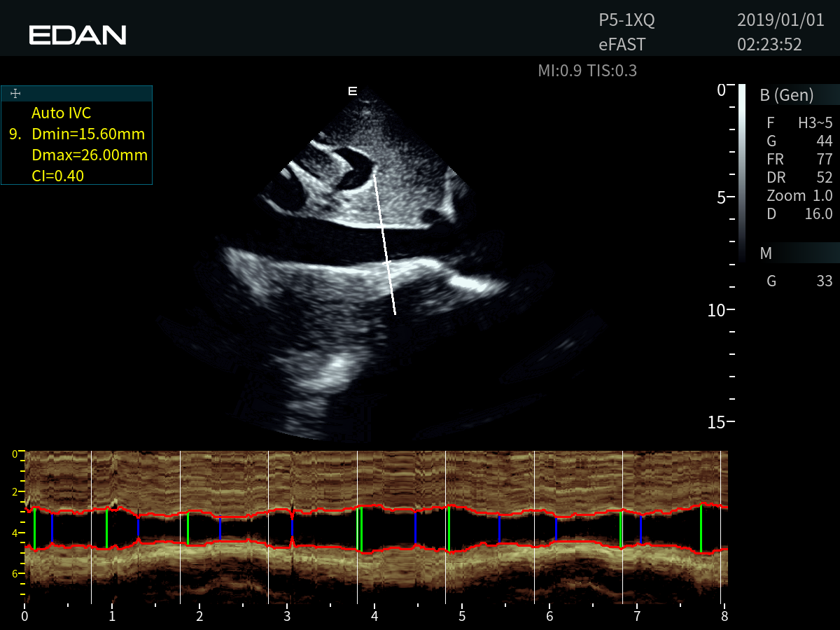Image resolution: width=840 pixels, height=630 pixels.
Task: Select the P5-1XQ probe label
Action: 626,20
